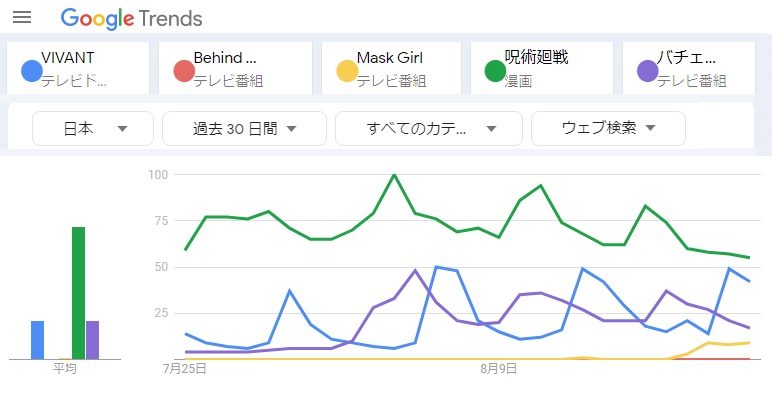This screenshot has height=393, width=772.
Task: Click the 7月25日 date label
Action: [x=185, y=369]
